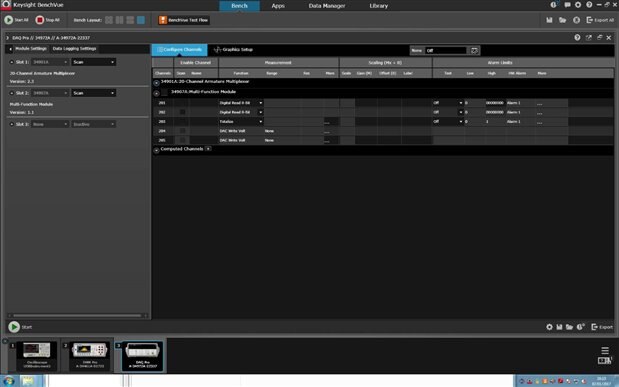The image size is (619, 387).
Task: Open the BenchVue Test Flow app
Action: (184, 20)
